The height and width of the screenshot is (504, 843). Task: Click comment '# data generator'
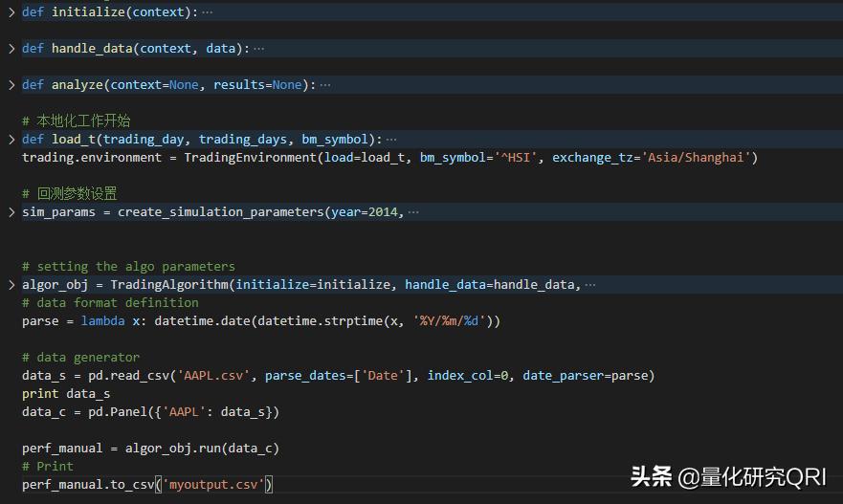point(80,358)
